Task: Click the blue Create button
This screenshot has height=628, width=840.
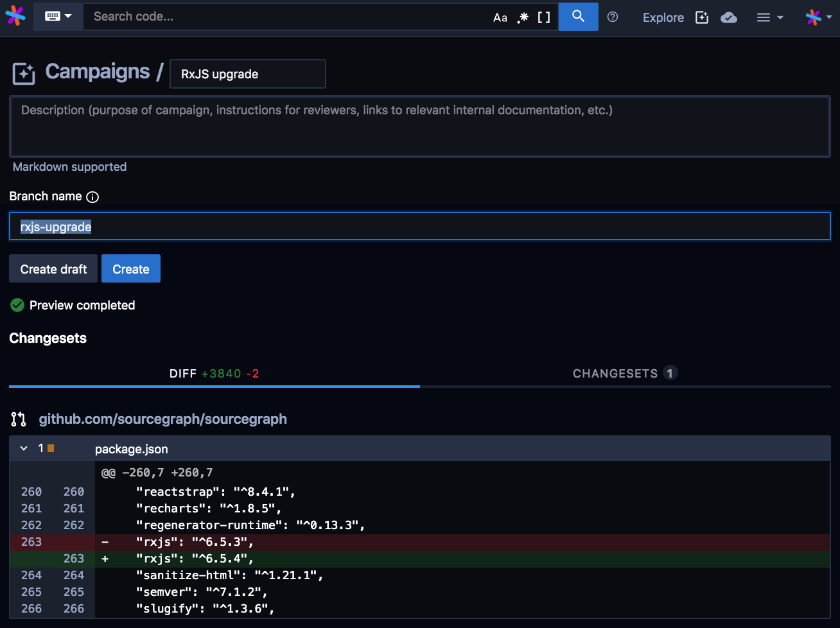Action: coord(131,269)
